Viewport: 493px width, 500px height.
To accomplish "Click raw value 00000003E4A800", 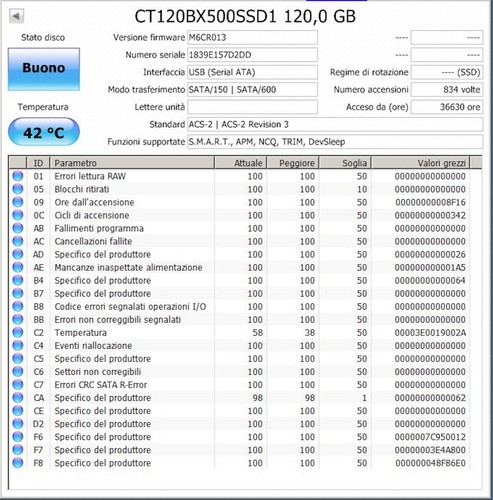I will point(430,450).
